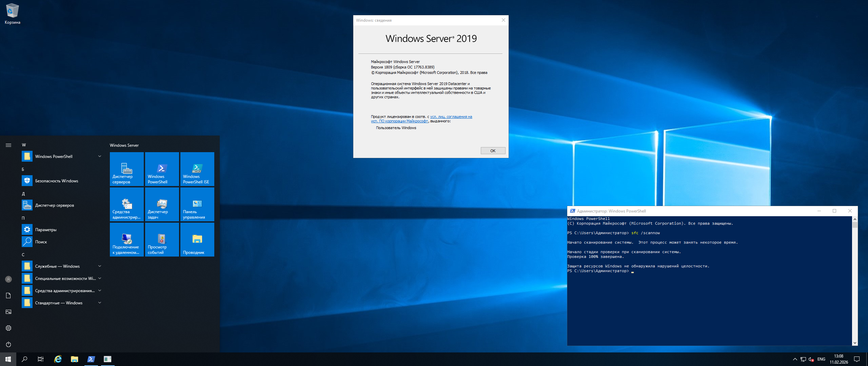Click the Settings gear in Start sidebar
This screenshot has width=868, height=366.
pyautogui.click(x=8, y=328)
